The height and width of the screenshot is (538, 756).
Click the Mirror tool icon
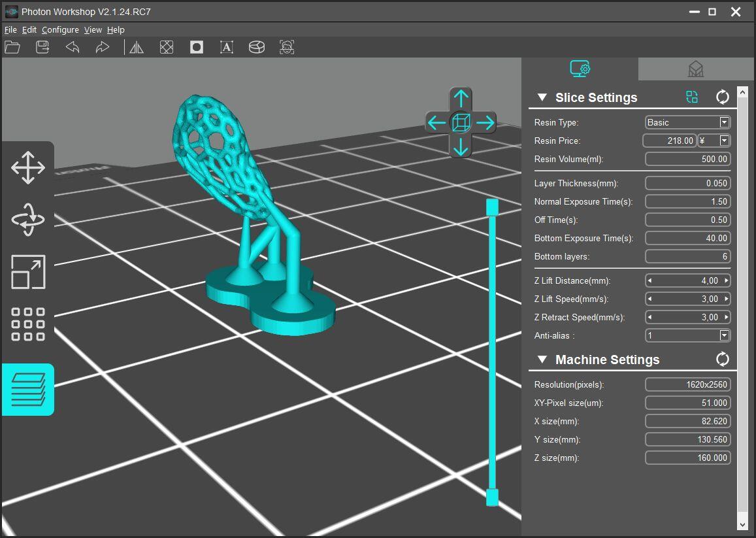(136, 47)
